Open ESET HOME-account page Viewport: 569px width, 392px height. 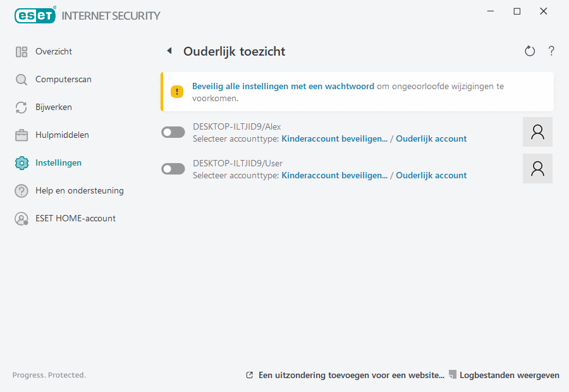(75, 219)
